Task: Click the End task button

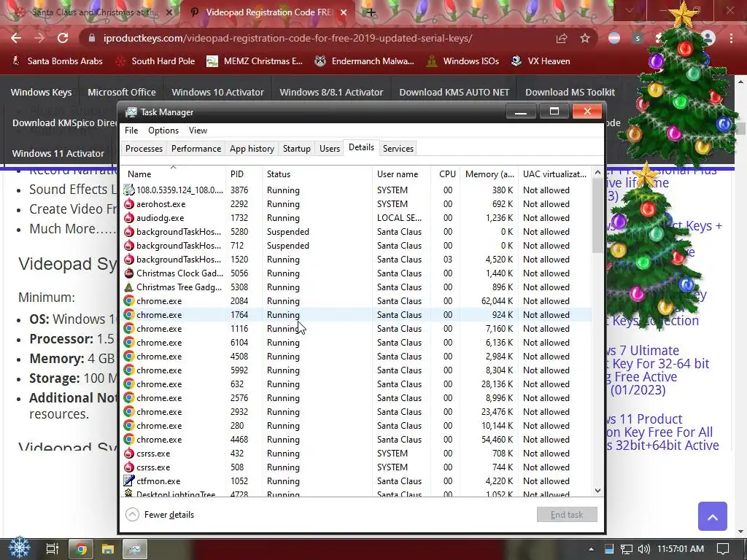Action: [566, 515]
